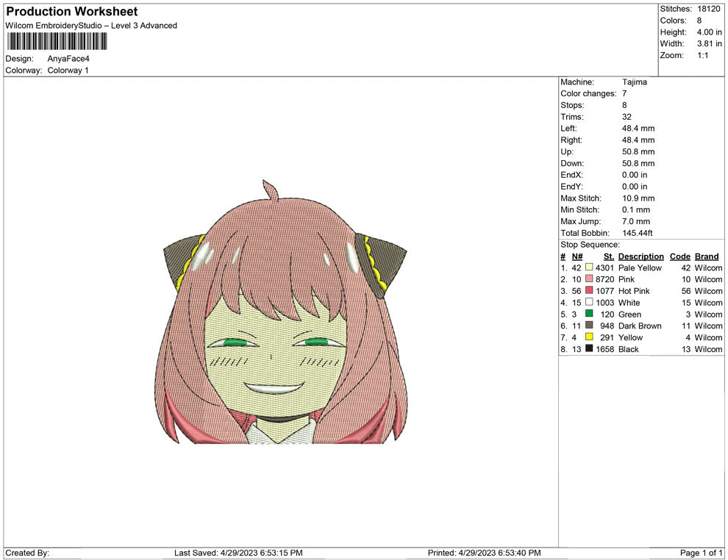Click 'Hot Pink' description text
728x560 pixels.
point(634,291)
